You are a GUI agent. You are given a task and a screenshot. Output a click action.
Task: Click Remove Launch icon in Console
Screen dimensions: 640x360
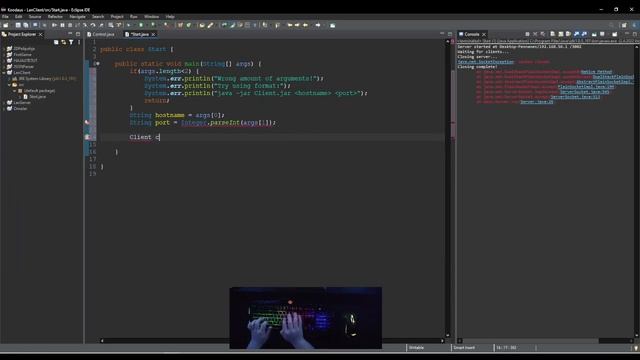point(535,34)
